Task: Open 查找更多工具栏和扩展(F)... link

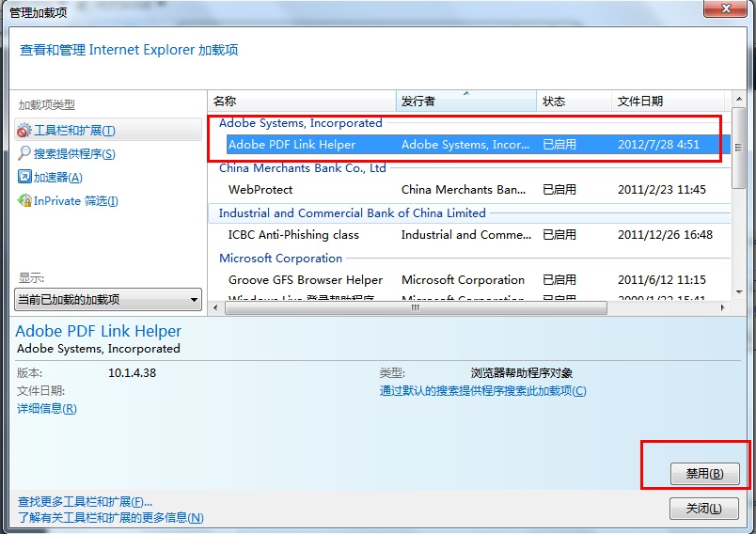Action: click(x=85, y=502)
